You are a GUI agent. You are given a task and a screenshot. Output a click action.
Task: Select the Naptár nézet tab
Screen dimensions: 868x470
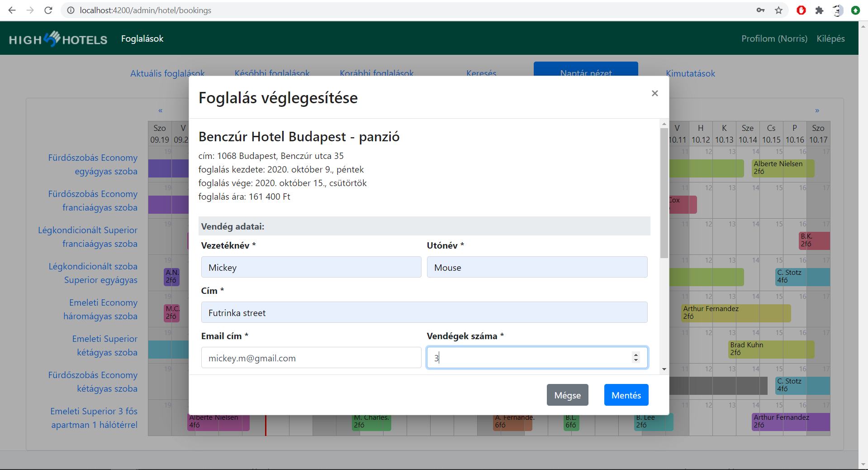pos(586,70)
